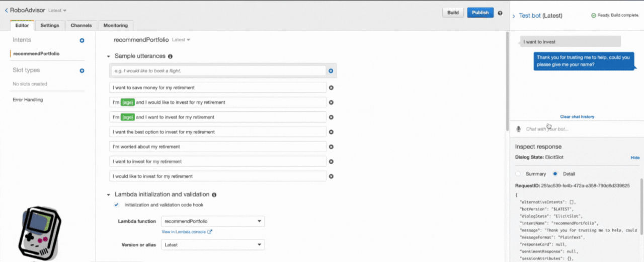The height and width of the screenshot is (262, 644).
Task: Click the main editor vertical scrollbar
Action: coord(507,81)
